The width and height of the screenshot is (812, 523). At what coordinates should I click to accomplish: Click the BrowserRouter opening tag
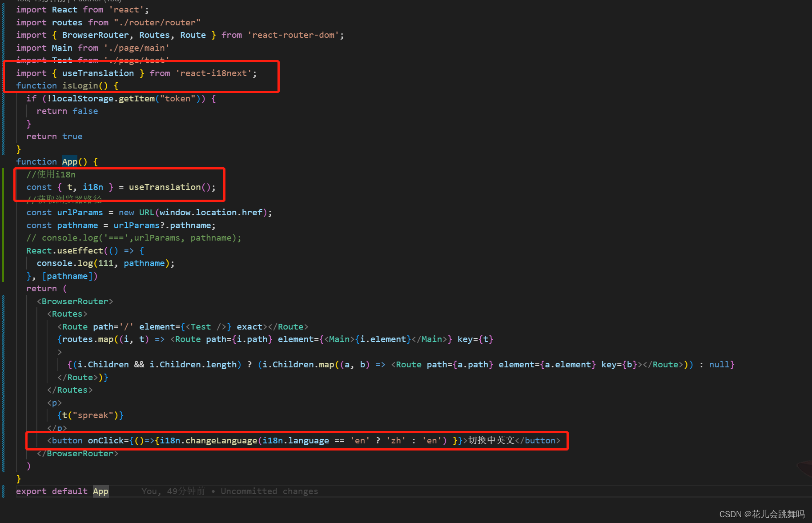(75, 301)
